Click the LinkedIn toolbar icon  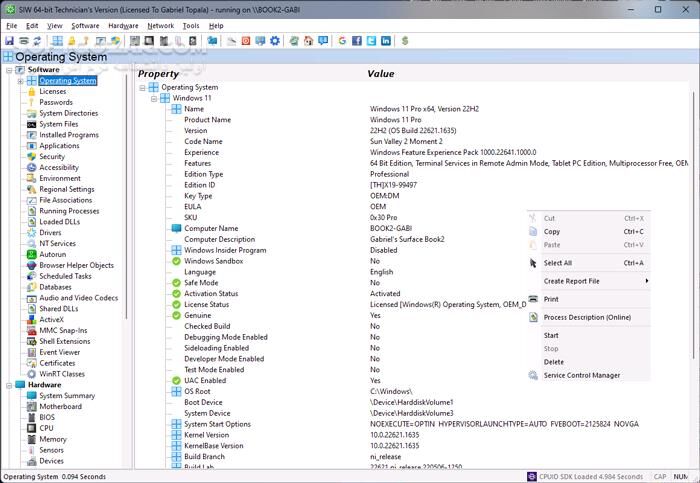pos(386,41)
